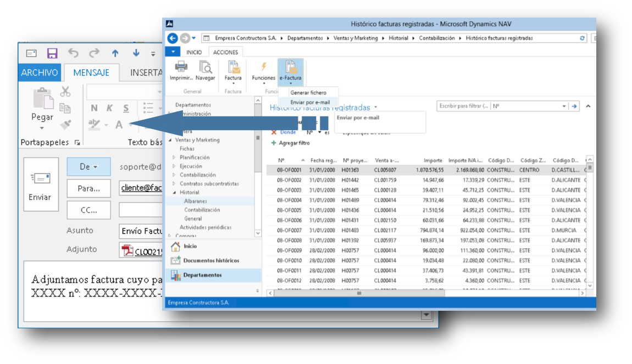Click the CC input field
This screenshot has width=632, height=364.
pyautogui.click(x=141, y=210)
